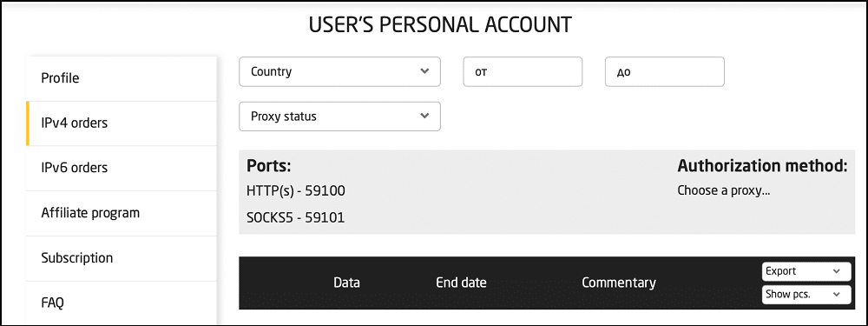Sort by the End date column header
The height and width of the screenshot is (326, 868).
pos(461,283)
